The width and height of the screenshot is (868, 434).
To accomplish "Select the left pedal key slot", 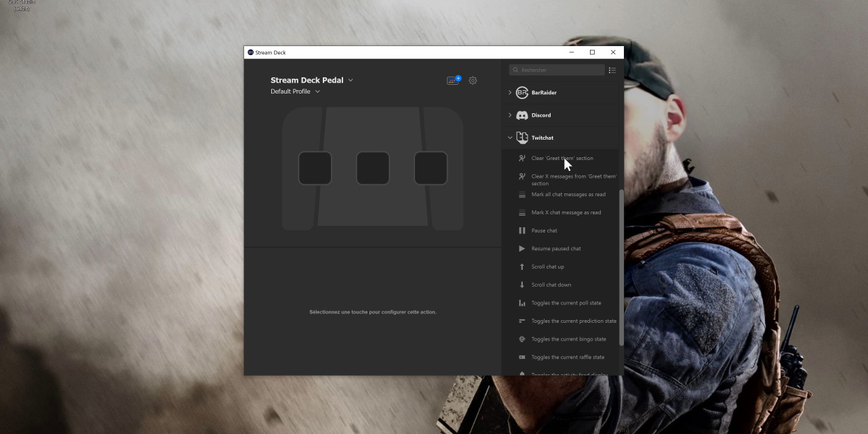I will click(x=315, y=168).
